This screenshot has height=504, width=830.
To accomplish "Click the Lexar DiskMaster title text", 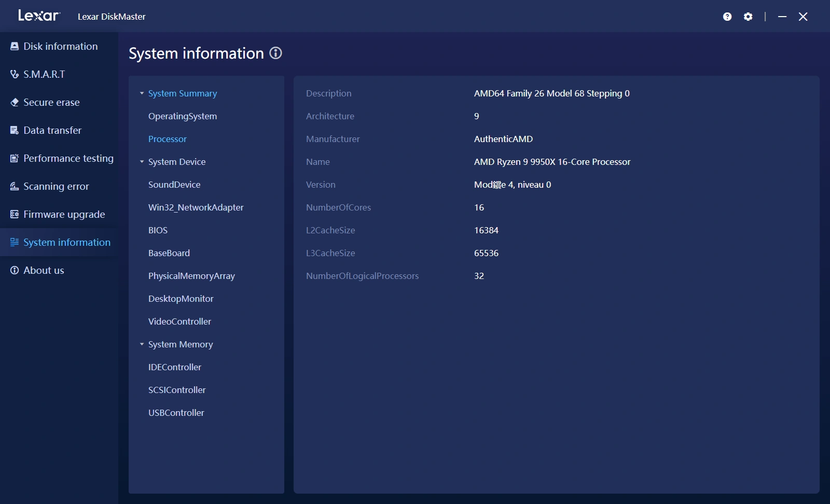I will point(112,17).
